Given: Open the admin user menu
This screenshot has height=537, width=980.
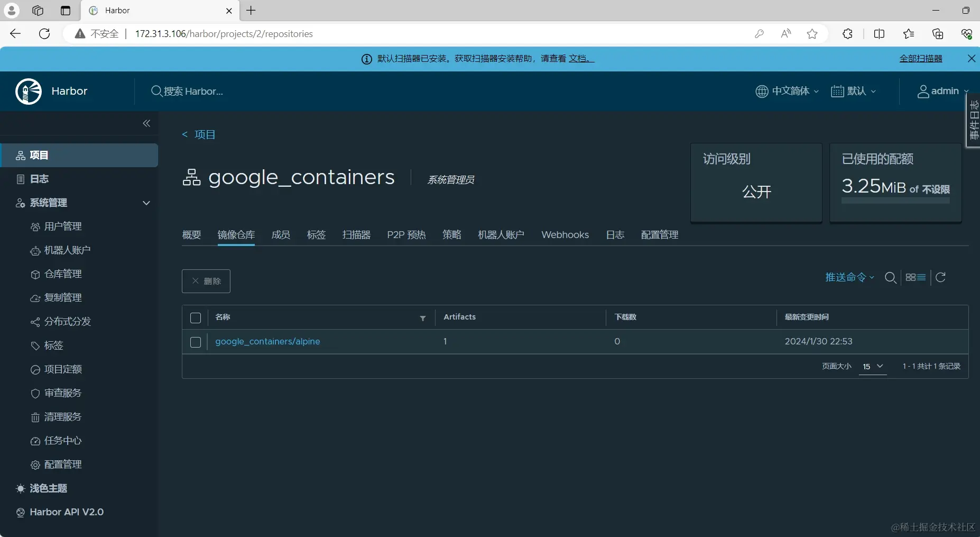Looking at the screenshot, I should pyautogui.click(x=943, y=91).
